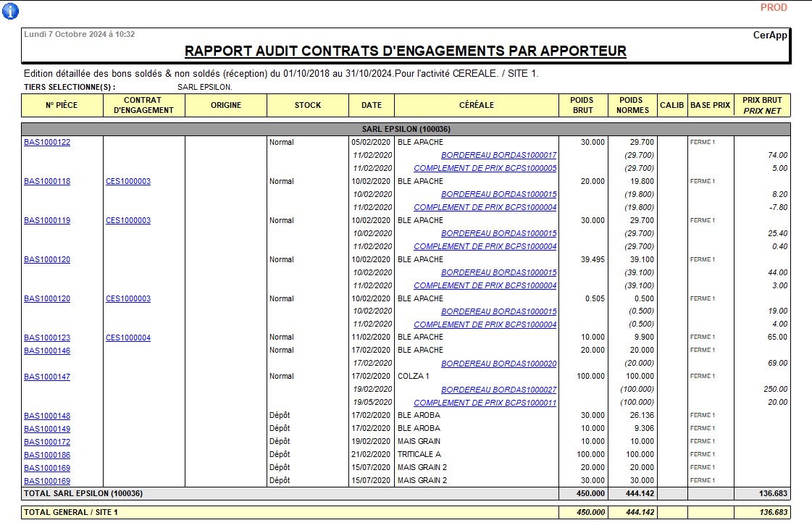Open the BAS1000122 piece link
This screenshot has width=812, height=528.
click(x=47, y=143)
